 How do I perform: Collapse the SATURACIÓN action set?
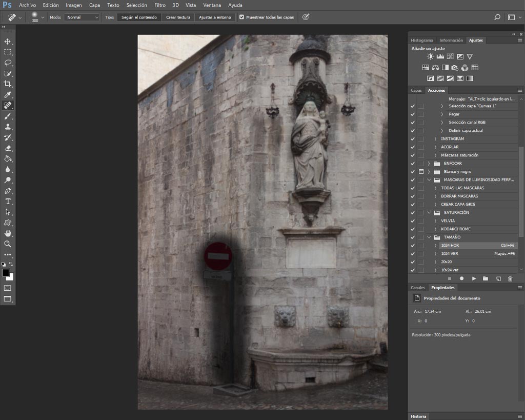429,213
